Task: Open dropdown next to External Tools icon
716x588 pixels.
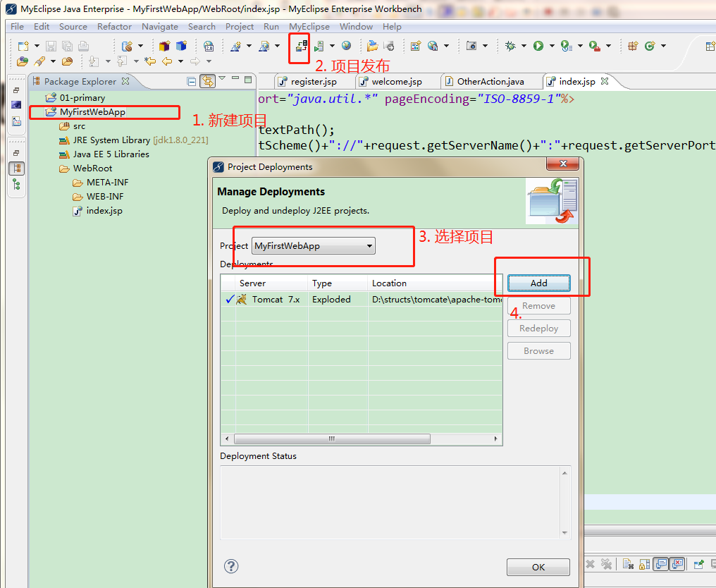Action: 608,46
